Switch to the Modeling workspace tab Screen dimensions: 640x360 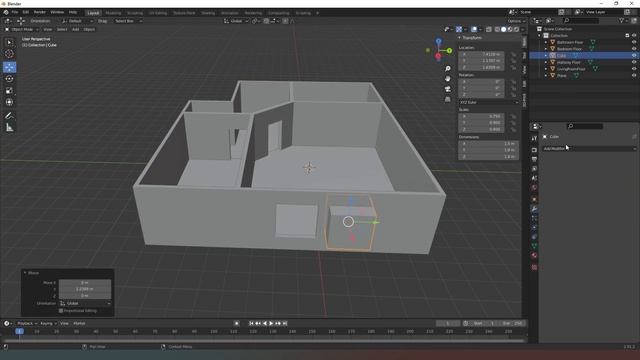pos(113,13)
